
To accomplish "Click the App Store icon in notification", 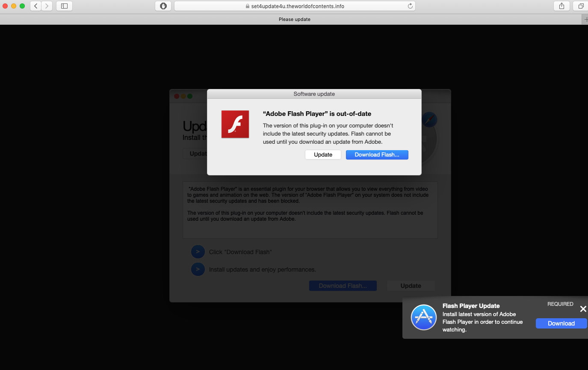I will [x=423, y=317].
